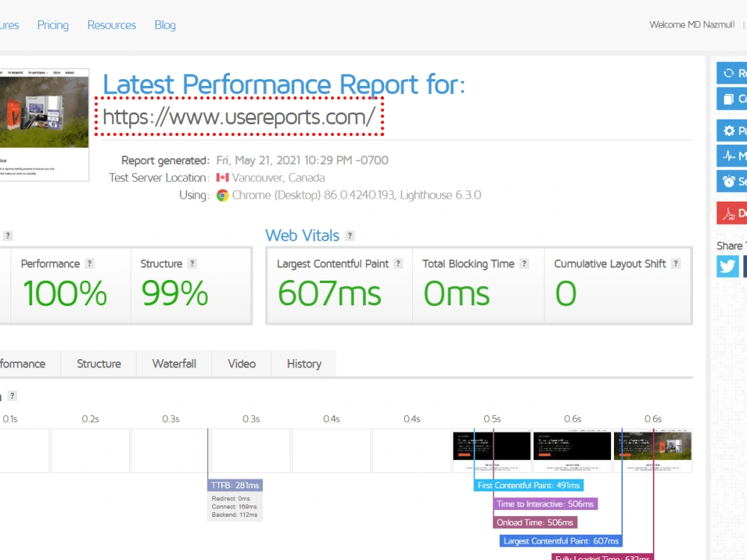Click the help icon above the filmstrip timeline
This screenshot has height=560, width=747.
pos(13,396)
